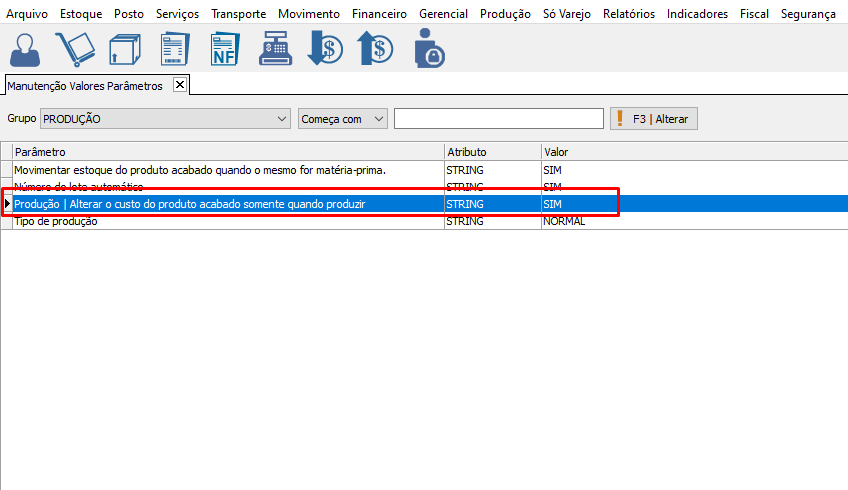This screenshot has height=490, width=848.
Task: Click the user with padlock icon
Action: [x=429, y=47]
